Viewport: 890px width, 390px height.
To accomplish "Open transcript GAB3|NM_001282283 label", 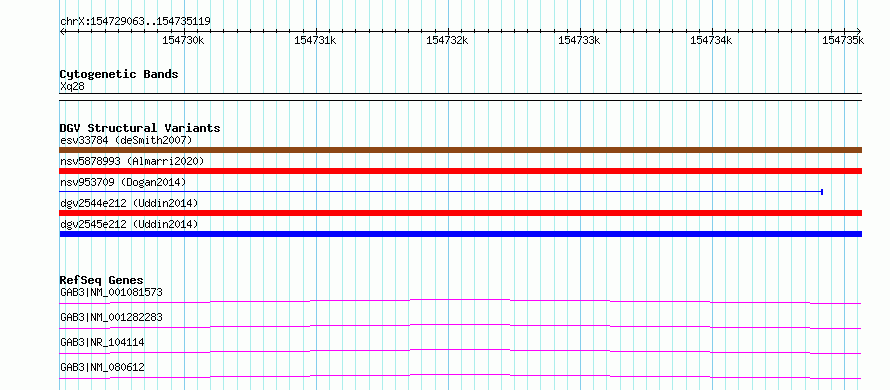I will tap(111, 317).
